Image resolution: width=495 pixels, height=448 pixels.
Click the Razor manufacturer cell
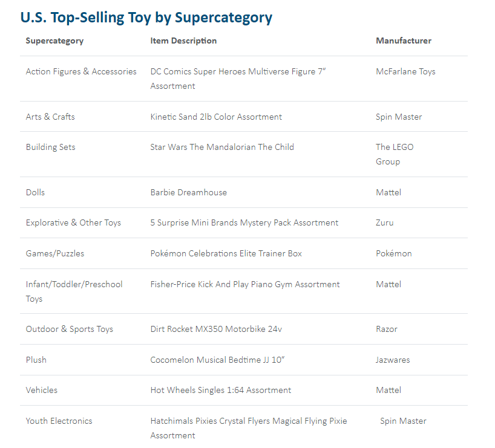pos(387,329)
